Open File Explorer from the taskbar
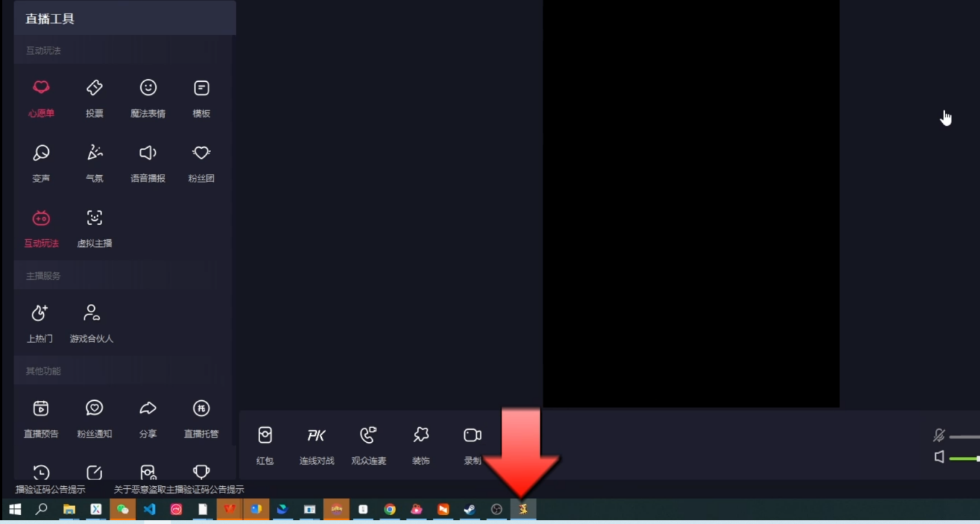Viewport: 980px width, 524px height. [69, 510]
